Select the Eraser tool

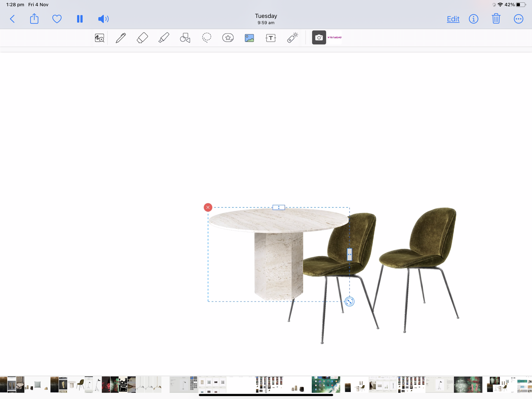tap(142, 38)
